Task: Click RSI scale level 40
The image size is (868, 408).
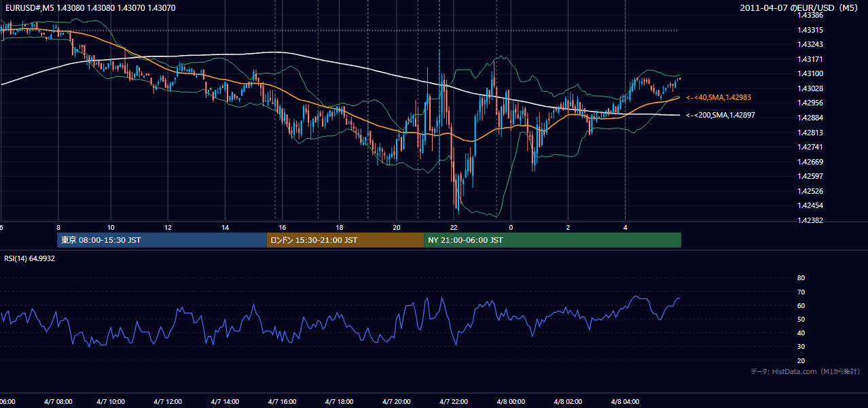Action: tap(801, 333)
